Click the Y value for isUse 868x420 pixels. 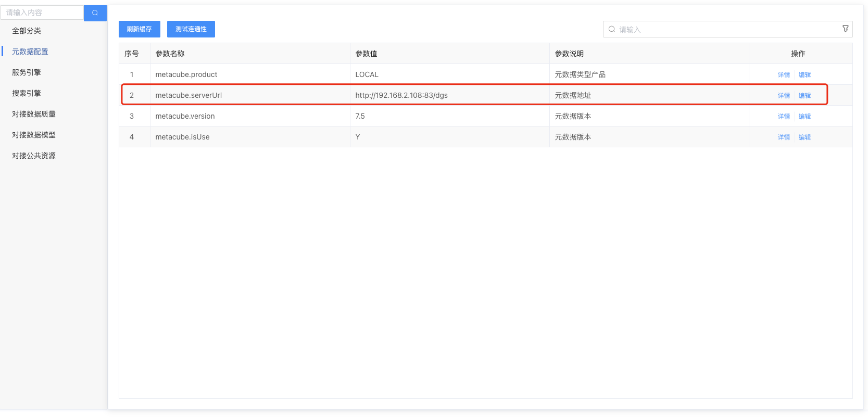point(358,137)
